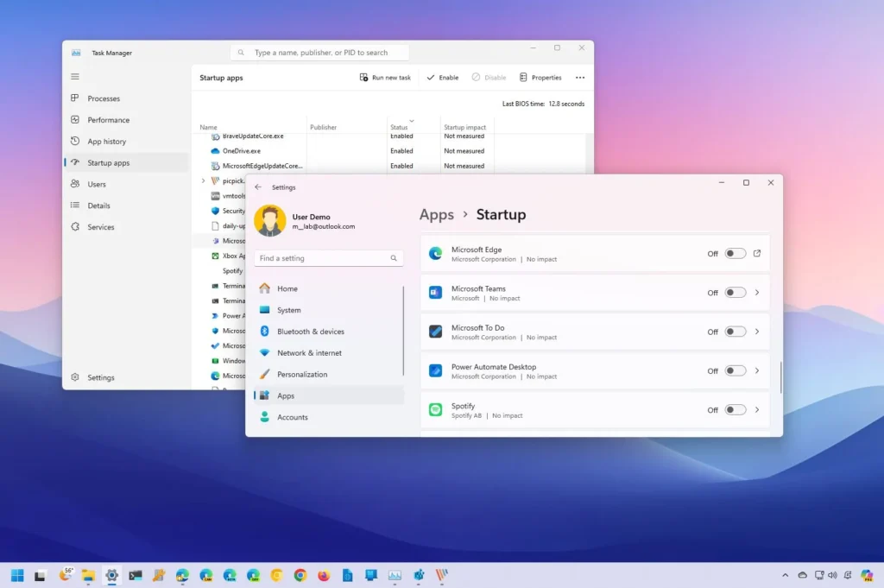The image size is (884, 588).
Task: Enable Microsoft Teams at startup
Action: pyautogui.click(x=735, y=292)
